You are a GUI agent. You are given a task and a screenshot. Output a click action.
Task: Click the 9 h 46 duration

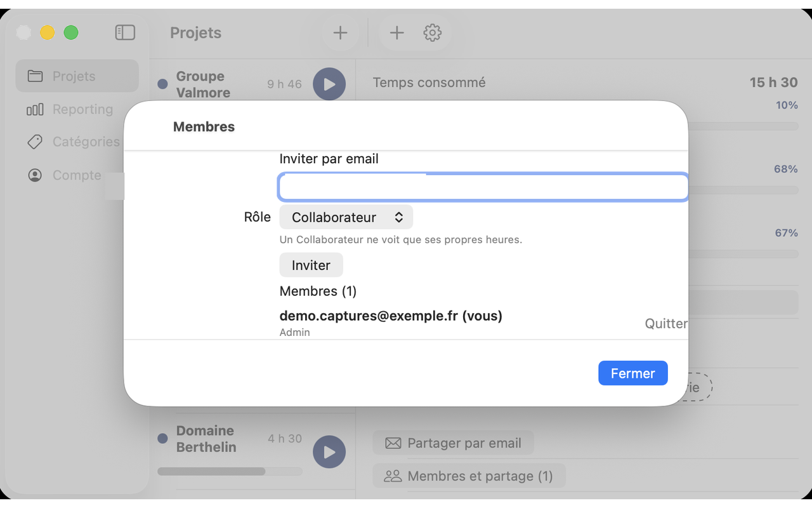pyautogui.click(x=284, y=84)
